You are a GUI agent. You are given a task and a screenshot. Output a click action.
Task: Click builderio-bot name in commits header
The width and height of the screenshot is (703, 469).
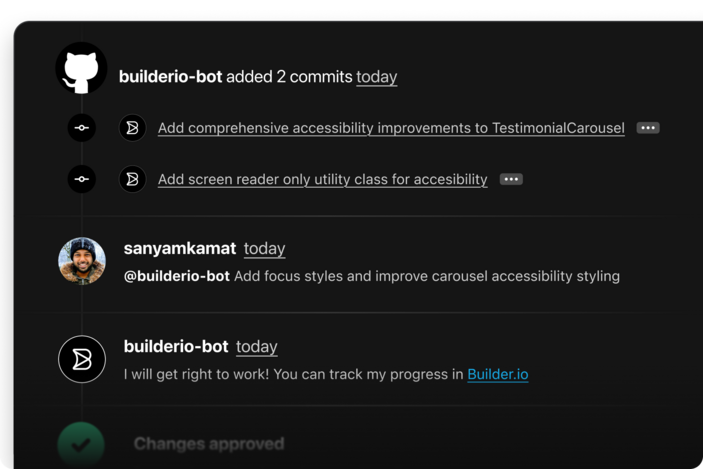pos(170,76)
